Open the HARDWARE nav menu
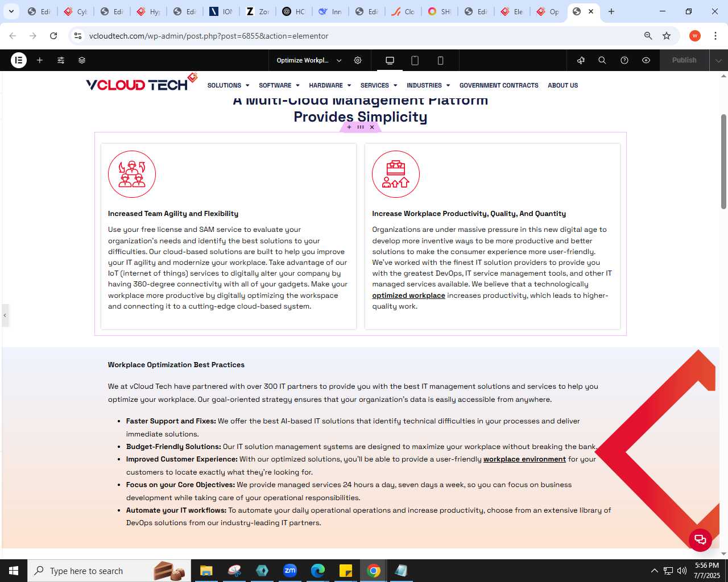728x582 pixels. pos(330,85)
